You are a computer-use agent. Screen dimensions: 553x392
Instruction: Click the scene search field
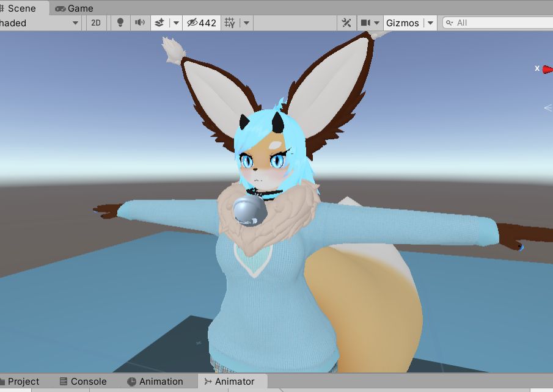point(498,23)
